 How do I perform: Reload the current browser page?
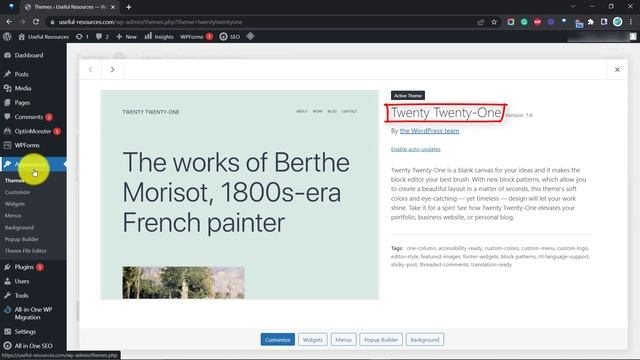point(36,22)
